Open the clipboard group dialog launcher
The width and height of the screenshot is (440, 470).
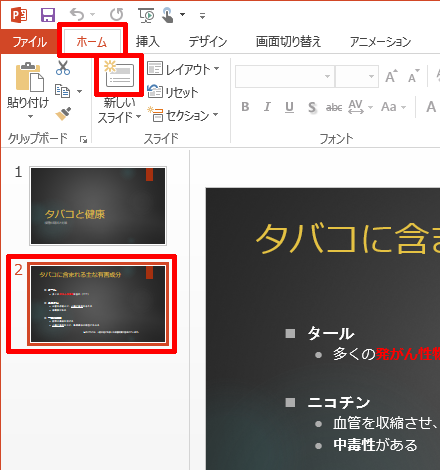pyautogui.click(x=83, y=140)
